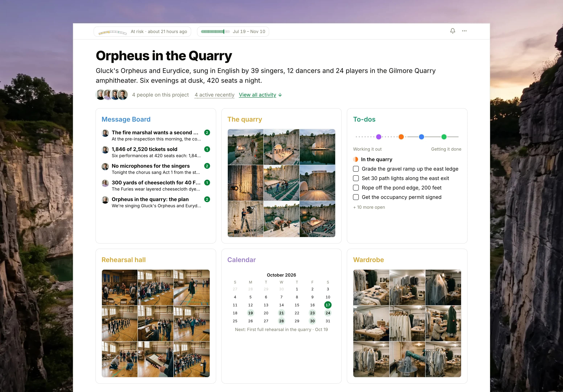Click the project members avatar group
Image resolution: width=563 pixels, height=392 pixels.
(x=112, y=95)
